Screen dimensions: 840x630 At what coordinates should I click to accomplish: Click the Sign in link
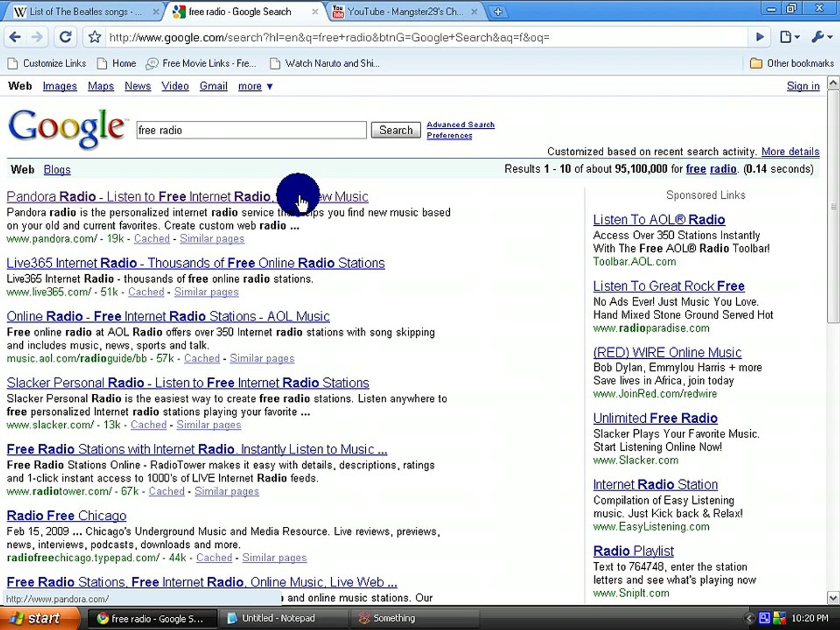[803, 86]
